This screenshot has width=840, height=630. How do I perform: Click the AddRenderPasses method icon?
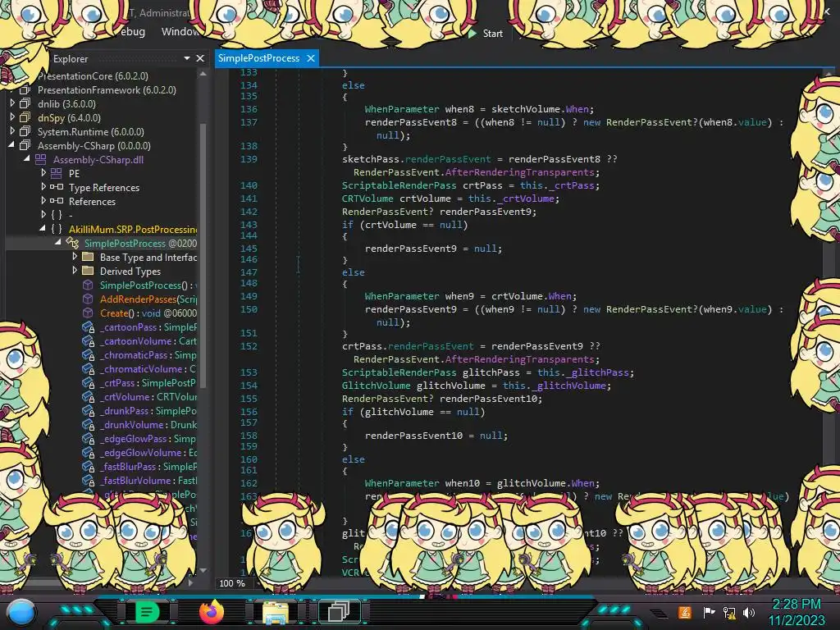88,299
